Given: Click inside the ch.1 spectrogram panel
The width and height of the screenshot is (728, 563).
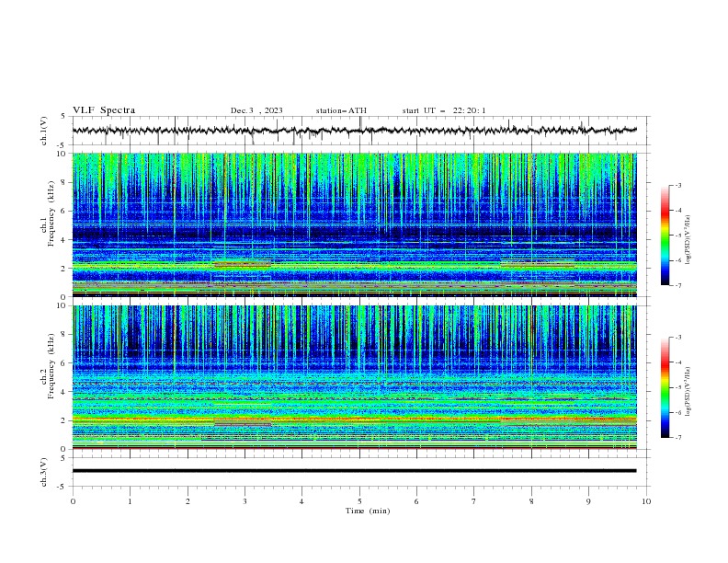Looking at the screenshot, I should coord(354,224).
